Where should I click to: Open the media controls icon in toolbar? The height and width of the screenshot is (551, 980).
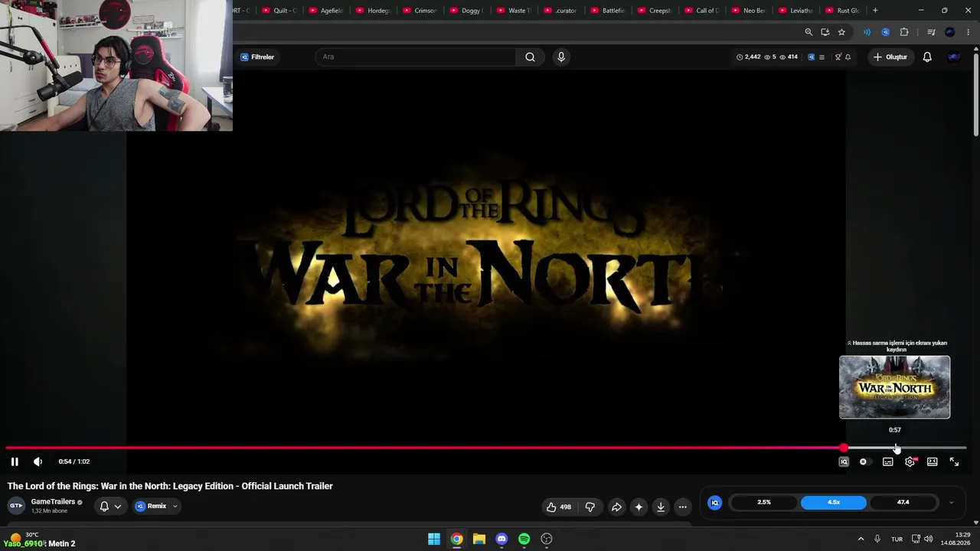[931, 32]
